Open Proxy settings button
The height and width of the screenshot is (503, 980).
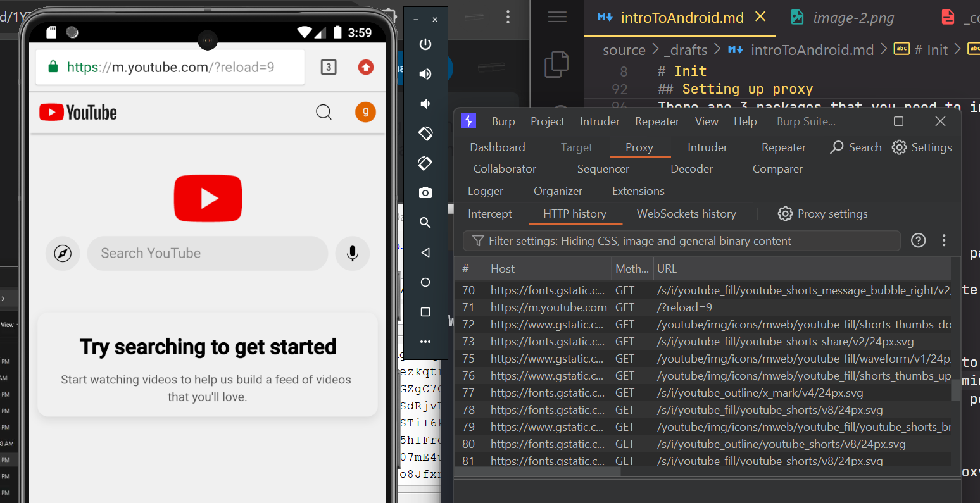click(x=823, y=214)
